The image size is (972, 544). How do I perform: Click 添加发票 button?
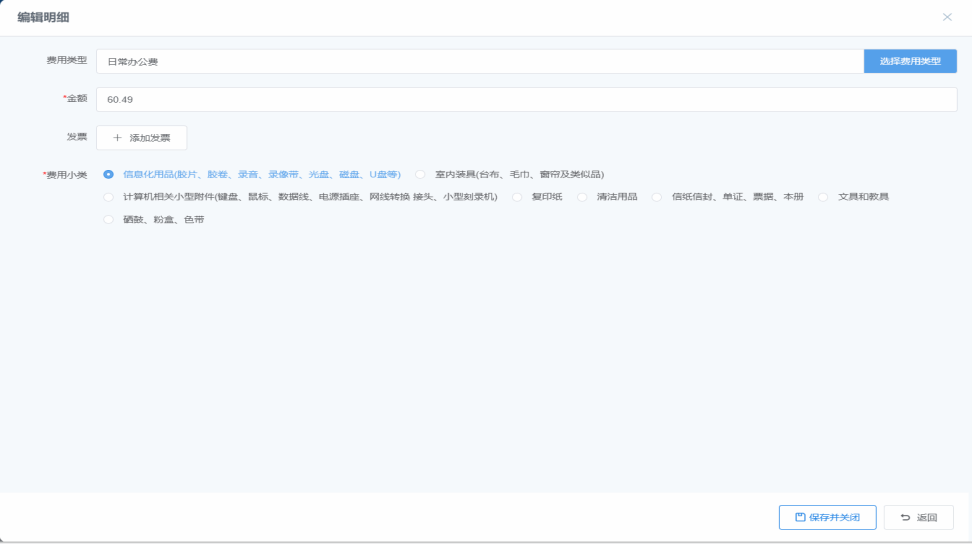pos(141,138)
